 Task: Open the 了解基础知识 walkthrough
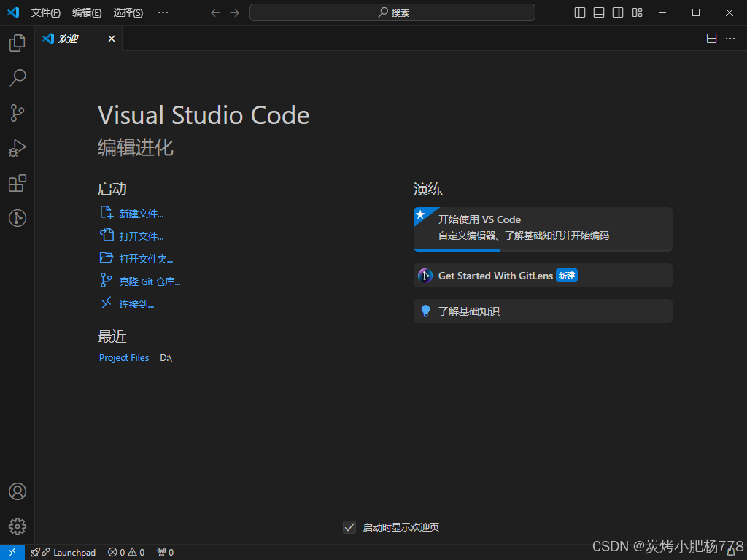click(543, 311)
